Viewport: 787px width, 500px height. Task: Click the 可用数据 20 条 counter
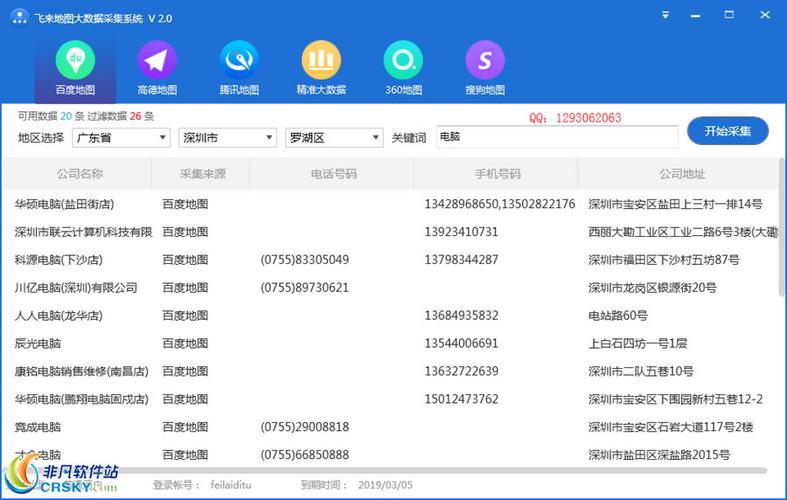point(51,116)
